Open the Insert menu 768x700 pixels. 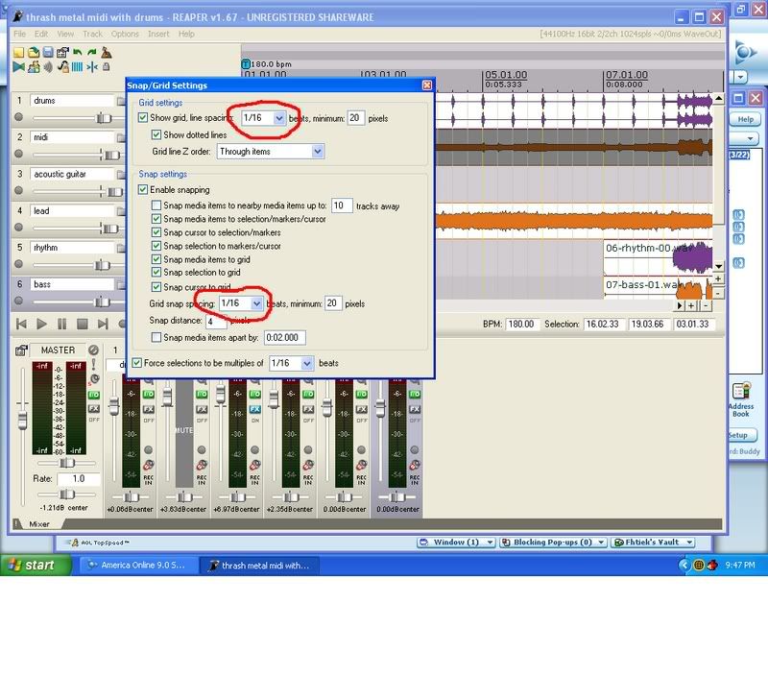click(x=158, y=34)
